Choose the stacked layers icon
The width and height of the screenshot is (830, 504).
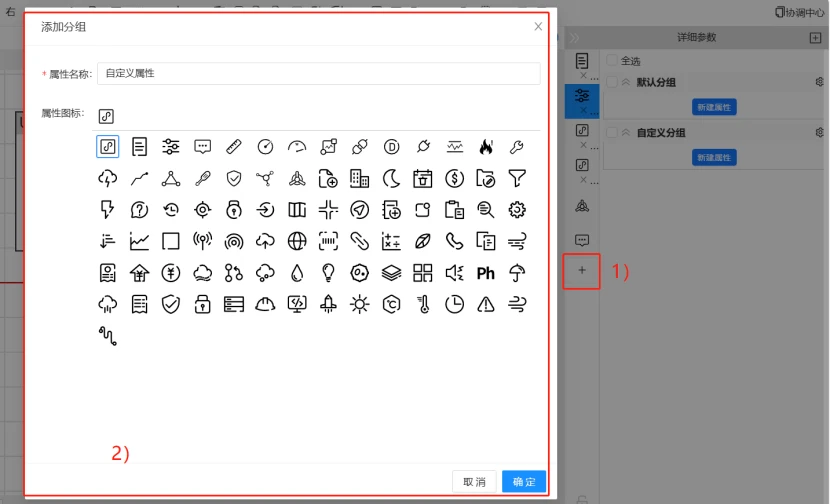tap(391, 273)
